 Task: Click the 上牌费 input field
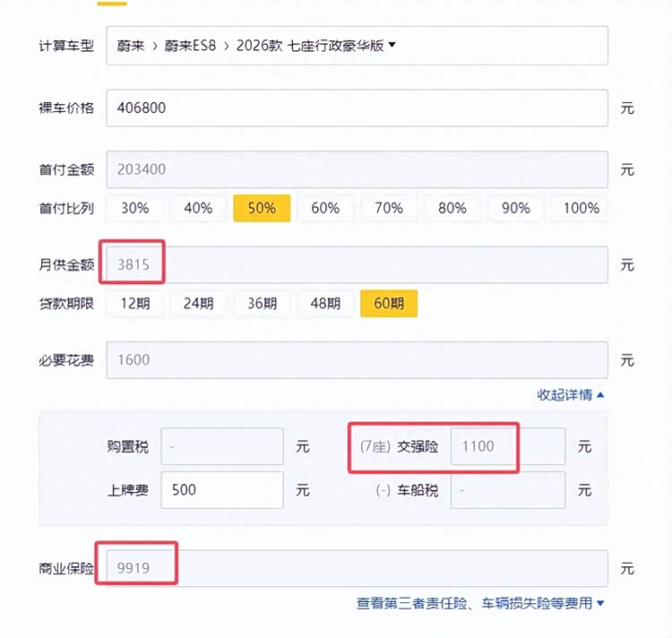tap(222, 490)
